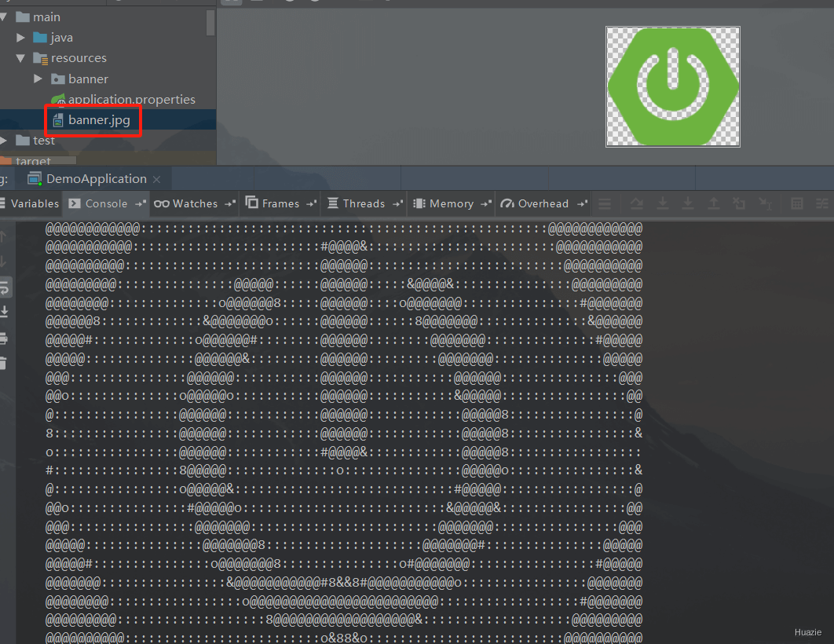This screenshot has width=834, height=644.
Task: Click the project tree vertical scrollbar
Action: pyautogui.click(x=210, y=23)
